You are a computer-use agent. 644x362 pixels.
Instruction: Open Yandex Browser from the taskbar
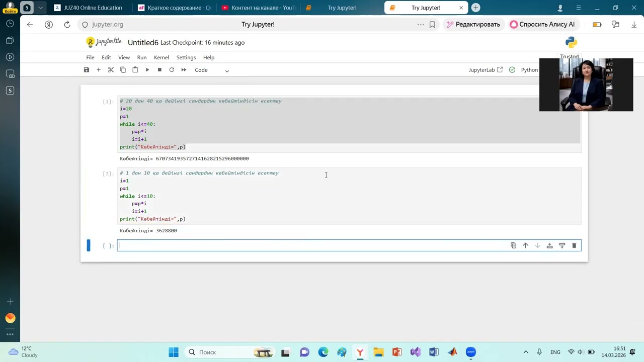tap(360, 352)
